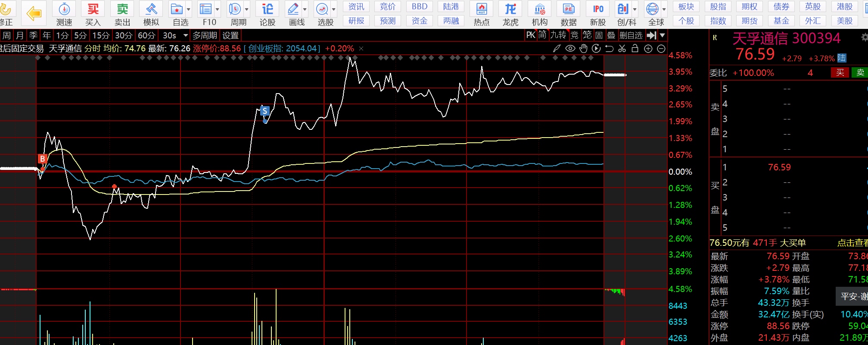This screenshot has height=345, width=868.
Task: Click the red 买 button in order book
Action: coord(840,72)
